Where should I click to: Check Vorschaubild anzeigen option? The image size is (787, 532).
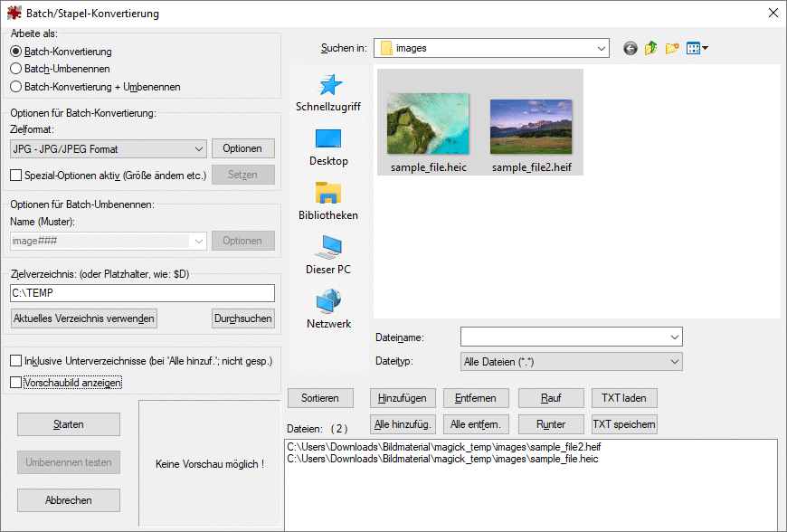coord(15,383)
